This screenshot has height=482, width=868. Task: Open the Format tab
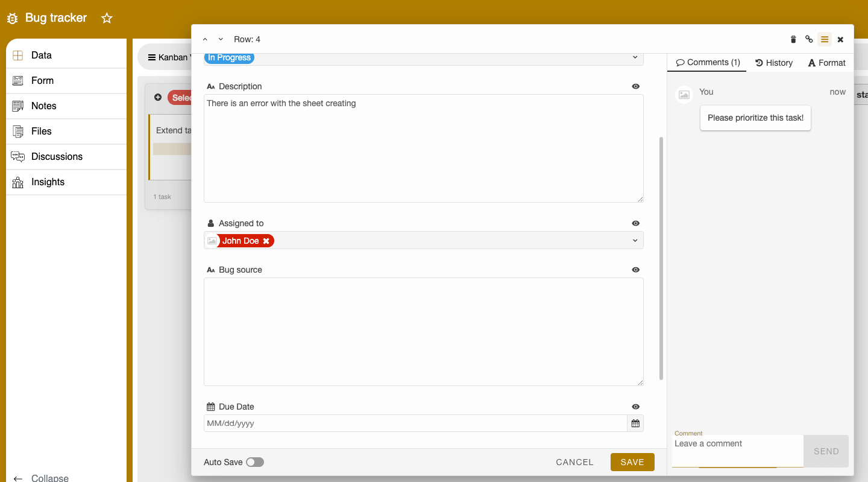[x=826, y=62]
